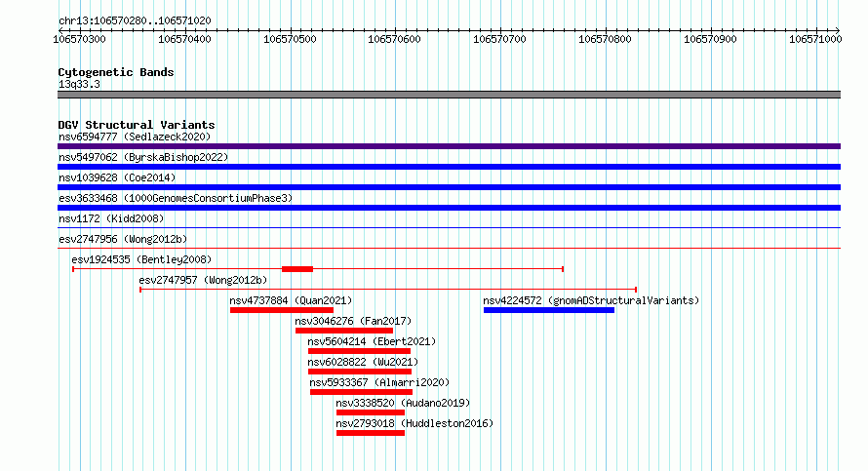Click the 13q33.3 band label
The image size is (868, 471).
(x=79, y=84)
